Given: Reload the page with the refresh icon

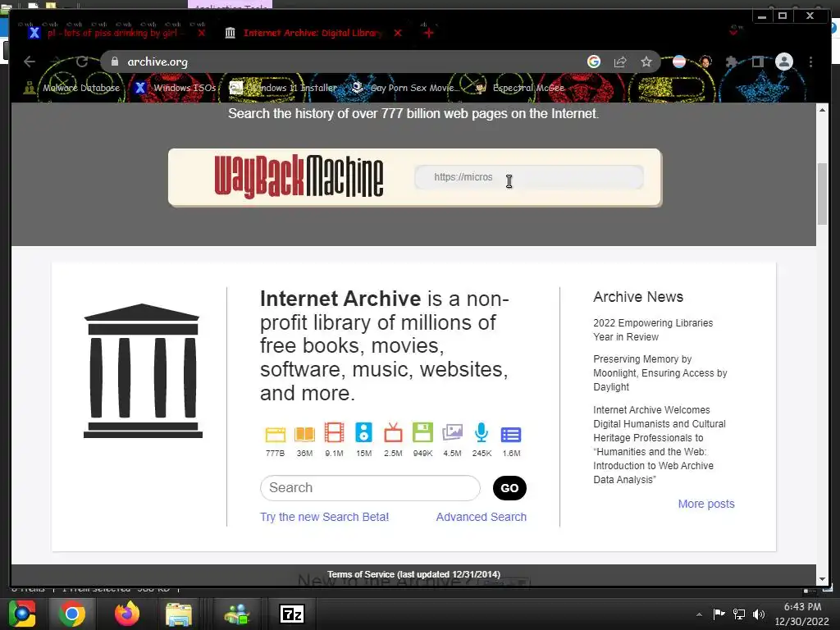Looking at the screenshot, I should (82, 62).
